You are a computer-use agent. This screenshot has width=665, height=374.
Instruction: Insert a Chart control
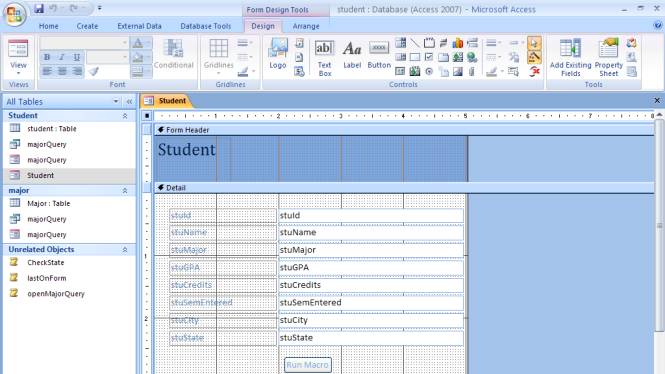tap(458, 43)
